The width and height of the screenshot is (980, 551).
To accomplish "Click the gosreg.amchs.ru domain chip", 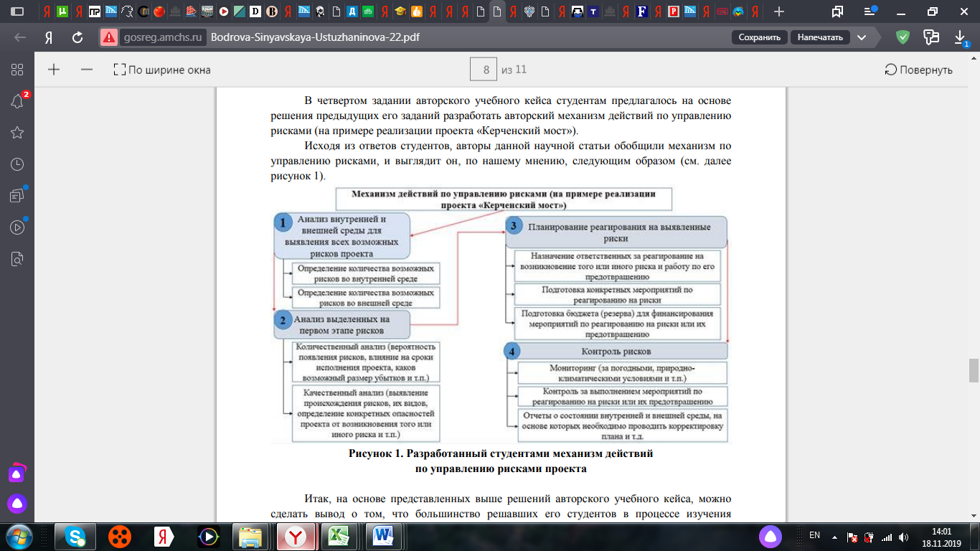I will coord(164,37).
